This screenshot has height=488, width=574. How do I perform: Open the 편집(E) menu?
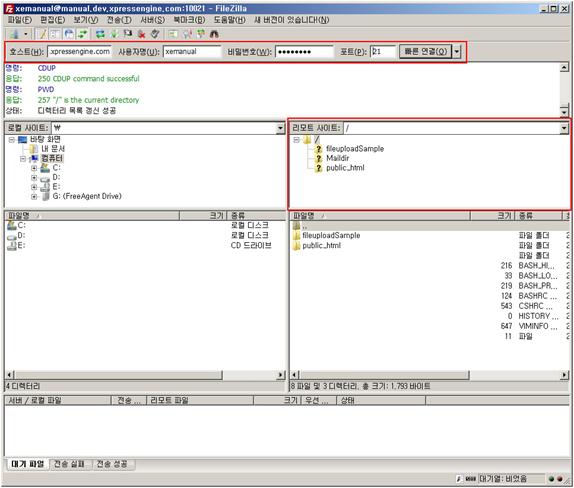pyautogui.click(x=52, y=20)
